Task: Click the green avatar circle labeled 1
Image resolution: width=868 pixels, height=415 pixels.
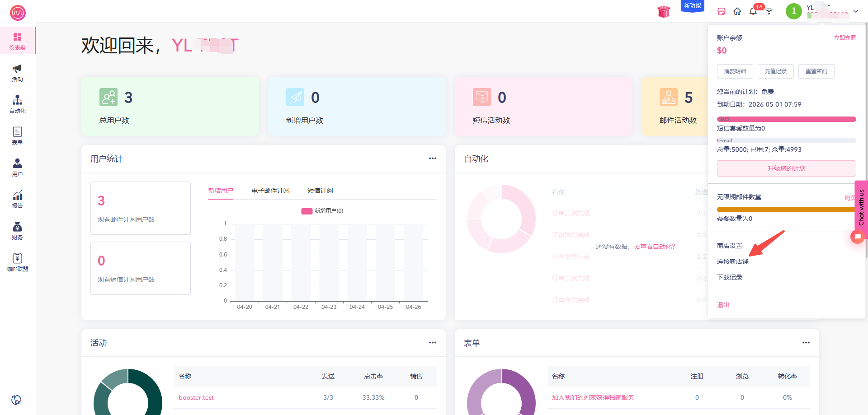Action: point(794,11)
